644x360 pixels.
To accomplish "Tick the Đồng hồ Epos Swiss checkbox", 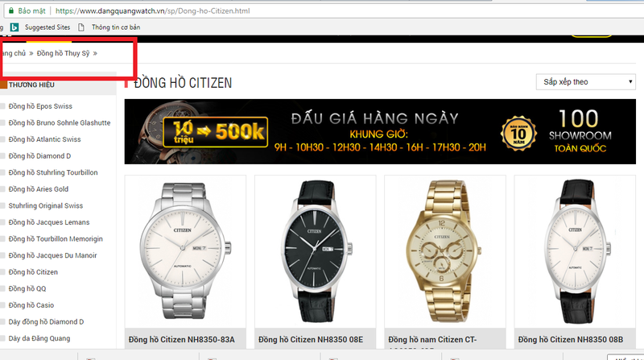I will pos(2,106).
